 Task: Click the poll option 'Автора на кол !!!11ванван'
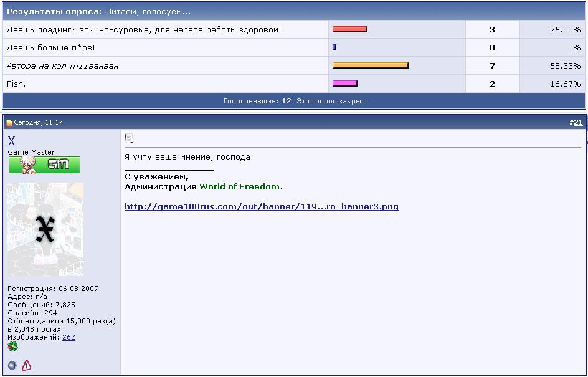[62, 65]
